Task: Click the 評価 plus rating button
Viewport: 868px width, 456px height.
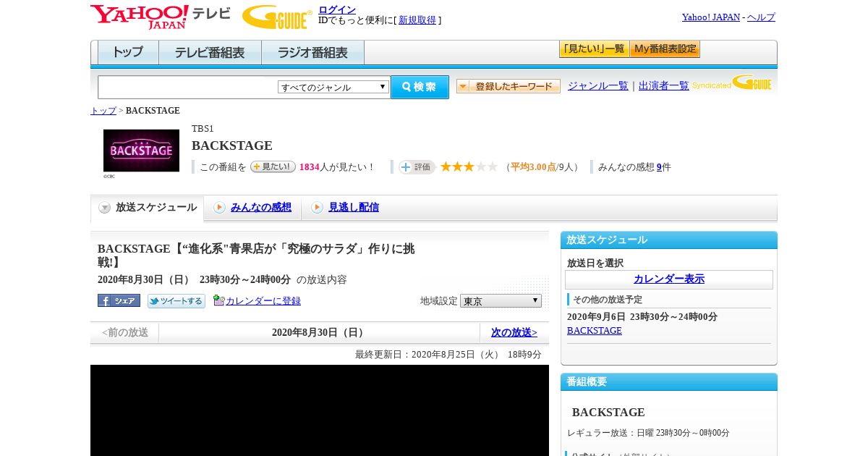Action: (x=417, y=167)
